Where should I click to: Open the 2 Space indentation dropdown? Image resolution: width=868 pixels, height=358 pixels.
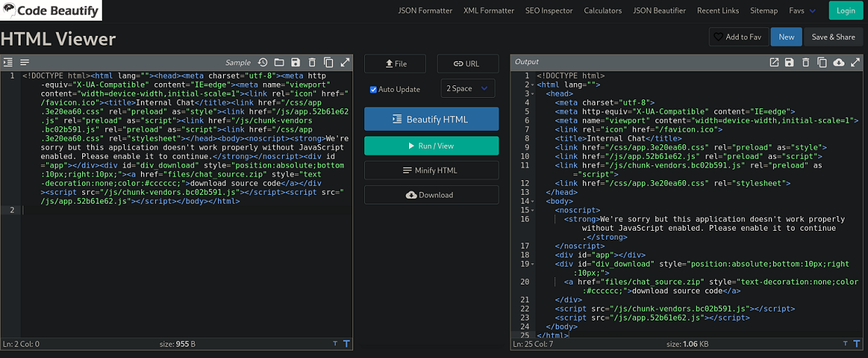(467, 89)
